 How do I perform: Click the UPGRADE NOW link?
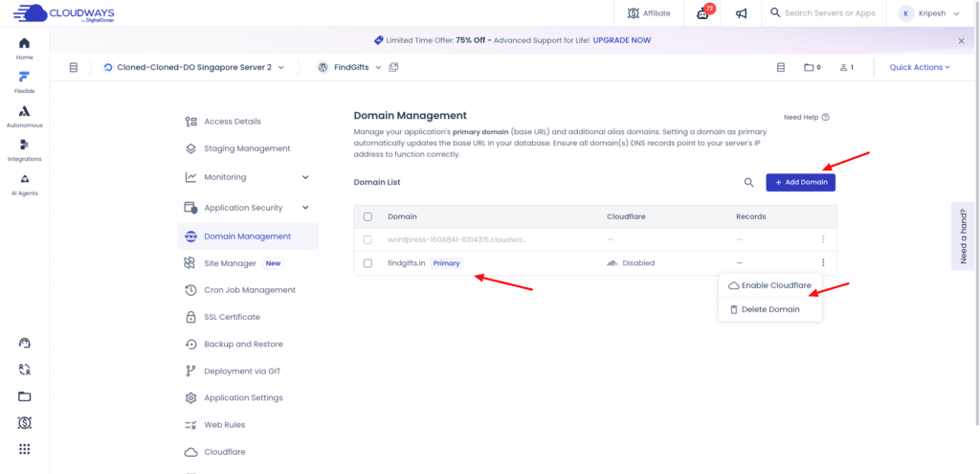tap(621, 40)
